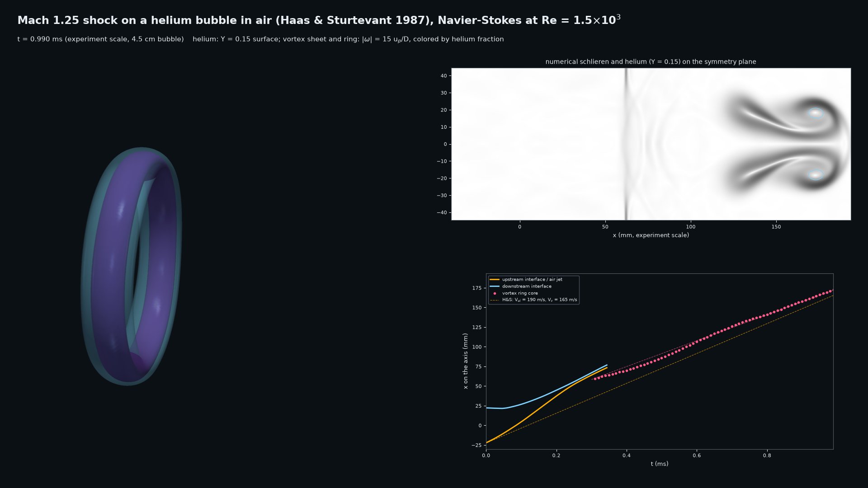The image size is (868, 488).
Task: Click the '175' tick on the trajectory plot y-axis
Action: tap(476, 288)
